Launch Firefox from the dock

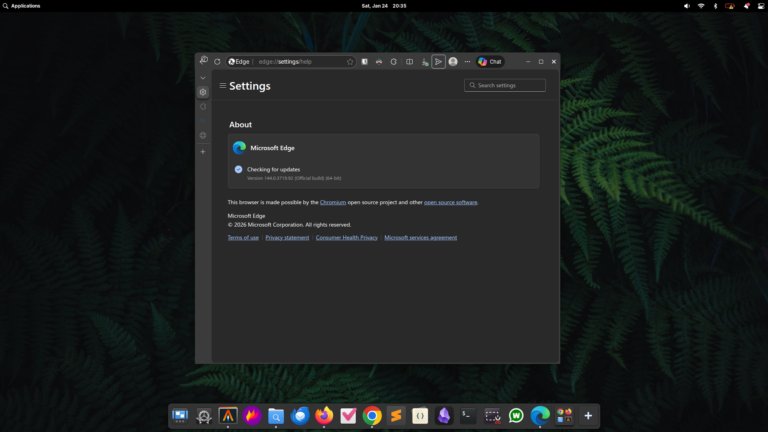pyautogui.click(x=324, y=415)
